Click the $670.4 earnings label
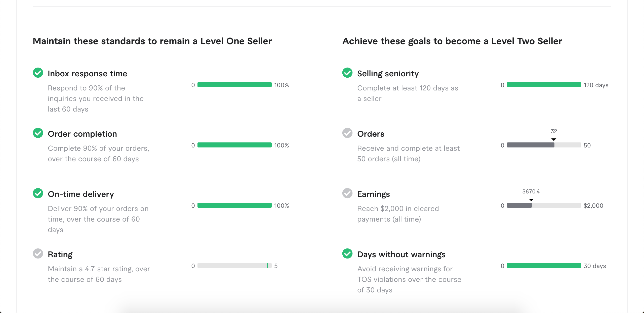The height and width of the screenshot is (313, 644). point(531,191)
